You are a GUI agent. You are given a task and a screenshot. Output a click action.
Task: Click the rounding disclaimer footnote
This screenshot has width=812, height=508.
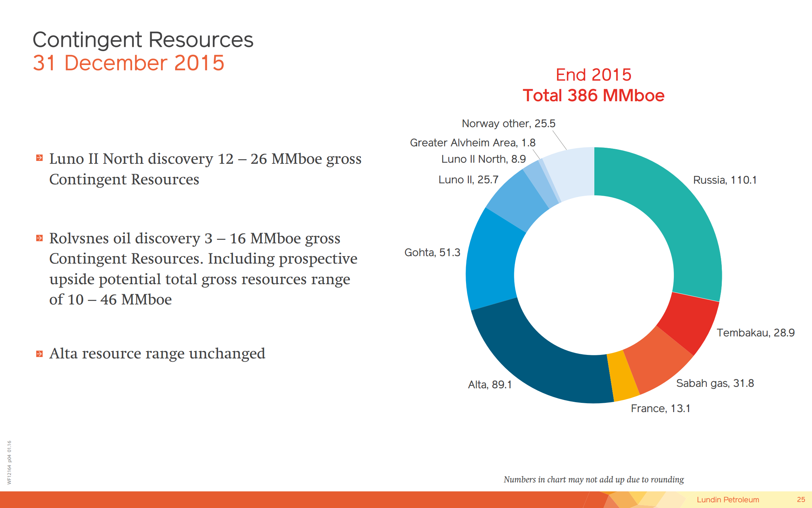tap(594, 480)
